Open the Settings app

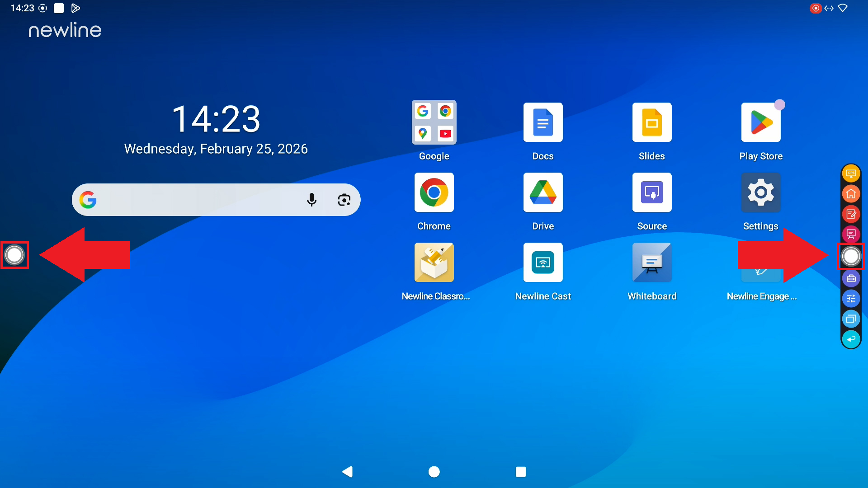coord(761,192)
